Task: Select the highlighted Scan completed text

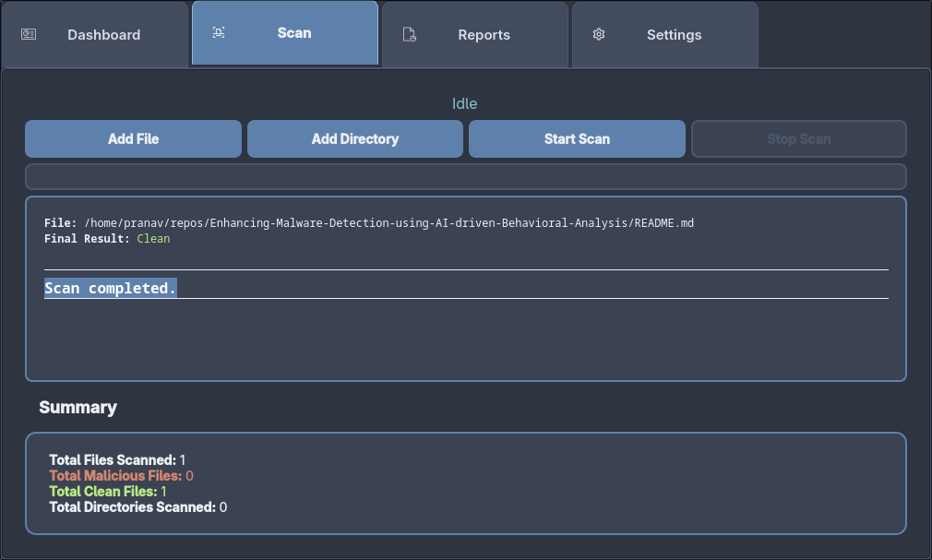Action: pos(110,287)
